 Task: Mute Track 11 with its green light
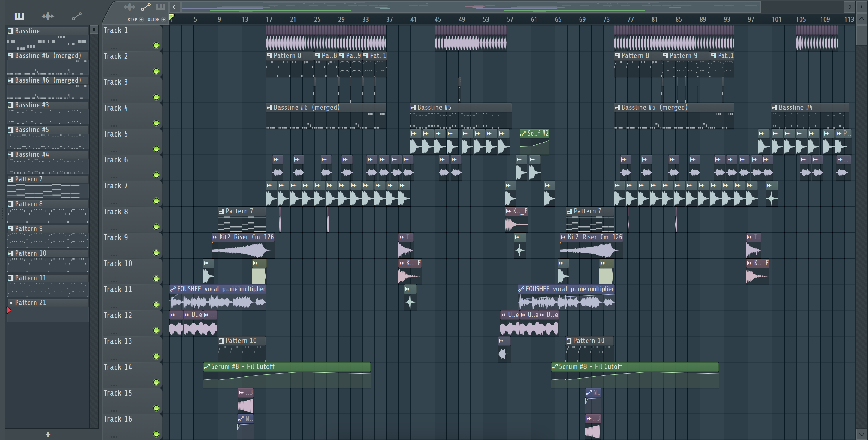click(x=156, y=305)
